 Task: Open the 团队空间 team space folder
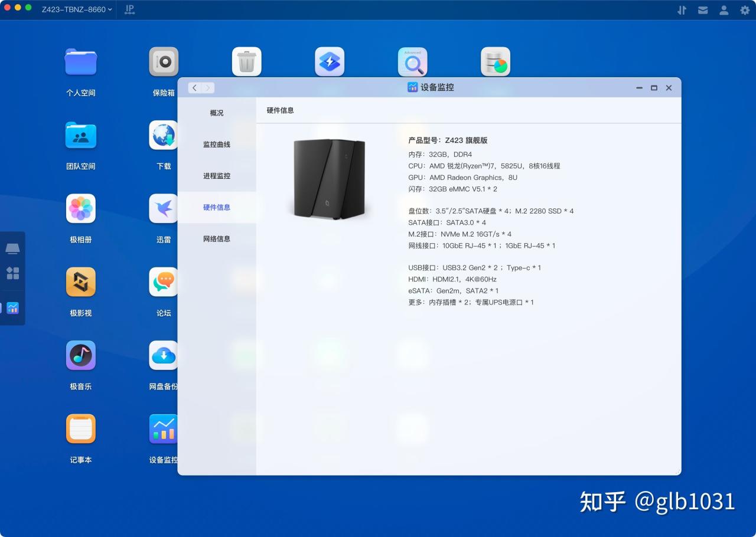[x=80, y=135]
